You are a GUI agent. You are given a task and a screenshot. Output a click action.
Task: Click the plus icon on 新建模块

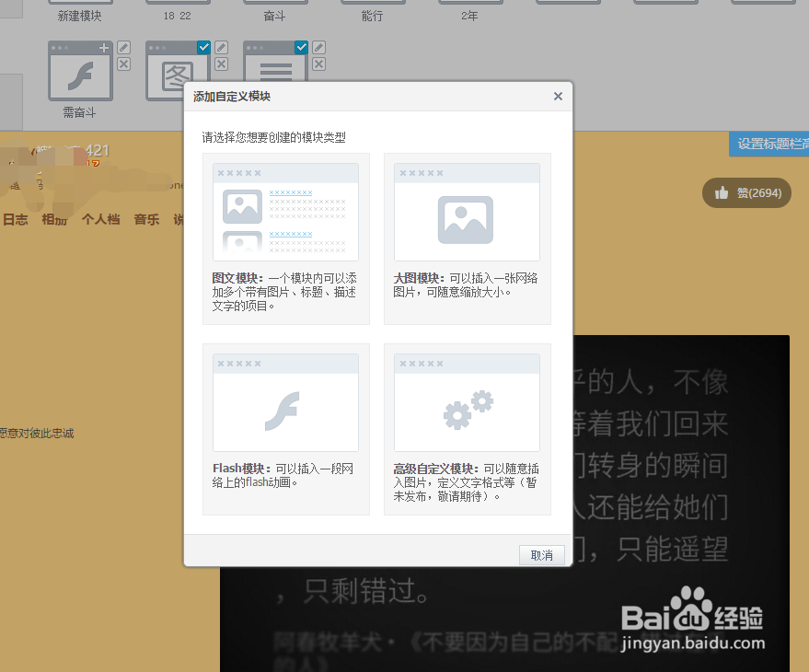[x=102, y=47]
